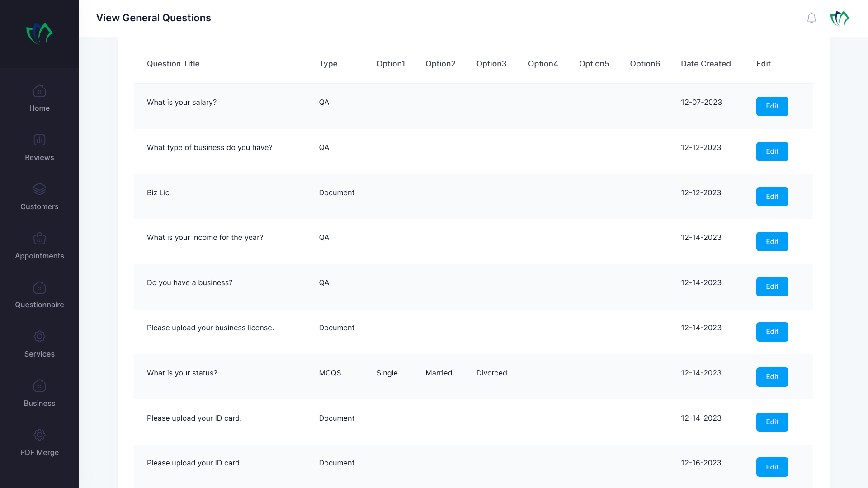Click the profile logo in the top-right corner
This screenshot has width=868, height=488.
(x=840, y=19)
